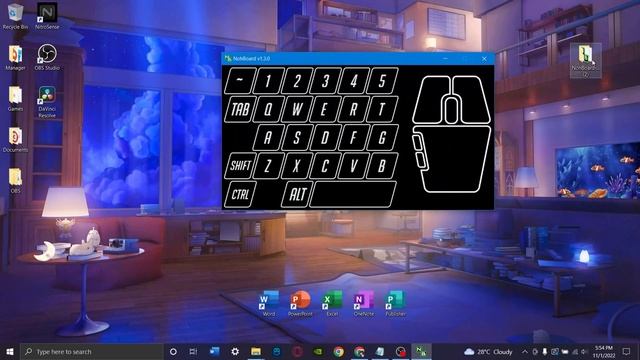Open the Games folder icon

point(16,99)
